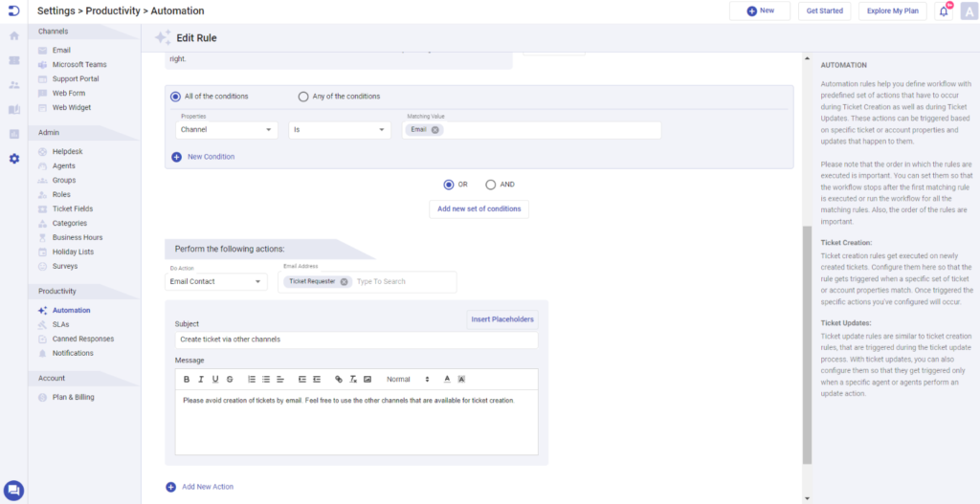
Task: Apply italic formatting in message editor
Action: click(201, 379)
